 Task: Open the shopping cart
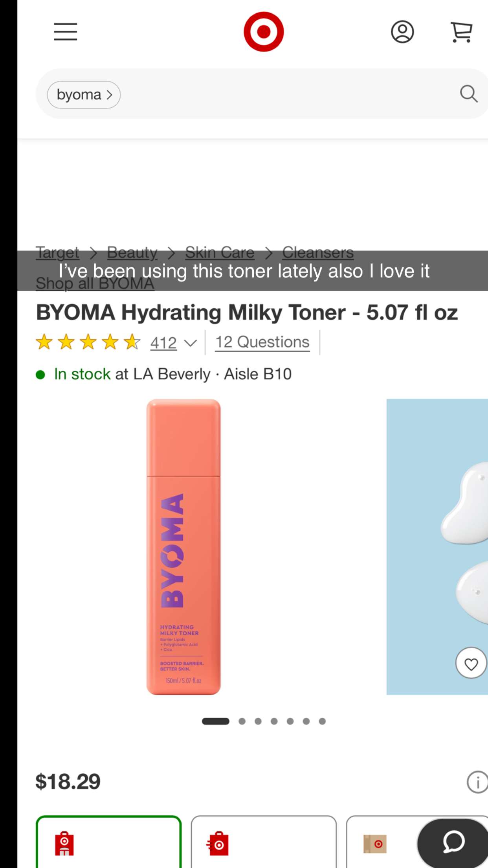(462, 32)
